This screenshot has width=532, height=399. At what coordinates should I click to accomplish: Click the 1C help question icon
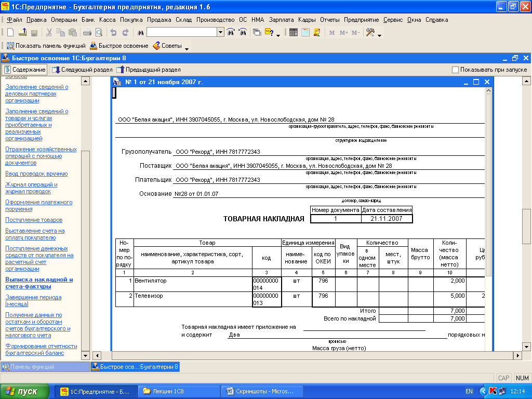point(269,32)
